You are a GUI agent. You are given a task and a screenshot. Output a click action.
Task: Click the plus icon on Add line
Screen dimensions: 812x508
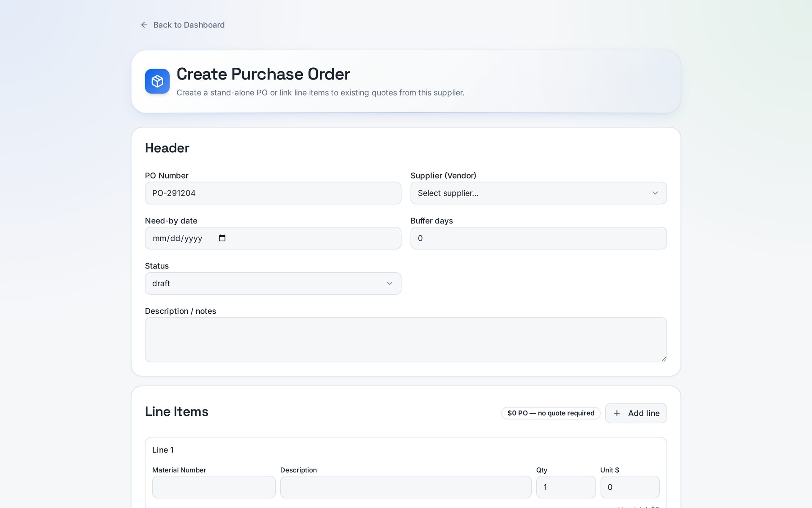[617, 413]
